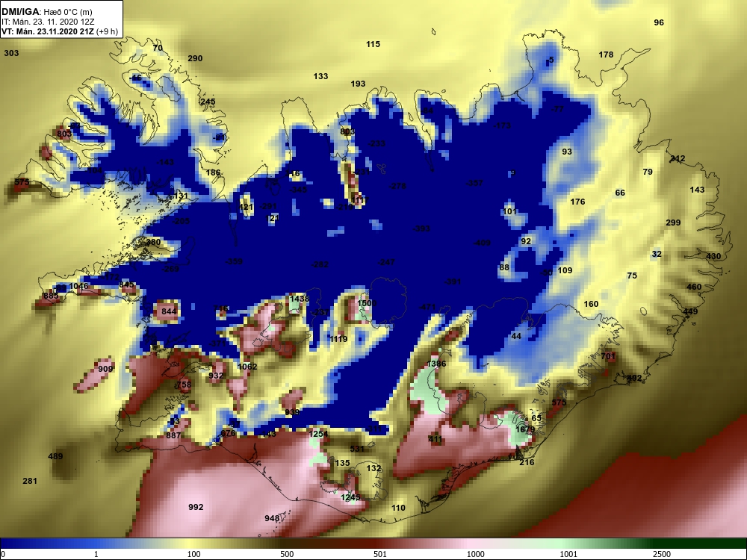The image size is (747, 560).
Task: Select the map value 290
Action: coord(195,58)
